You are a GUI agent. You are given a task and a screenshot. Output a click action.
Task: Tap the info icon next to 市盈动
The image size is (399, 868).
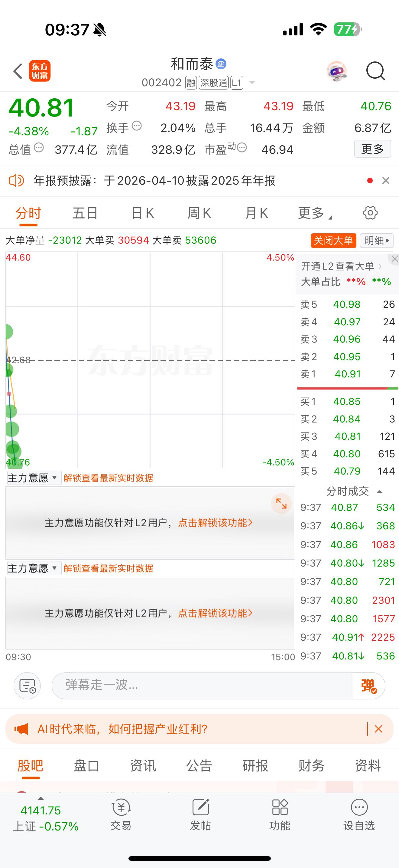coord(242,148)
